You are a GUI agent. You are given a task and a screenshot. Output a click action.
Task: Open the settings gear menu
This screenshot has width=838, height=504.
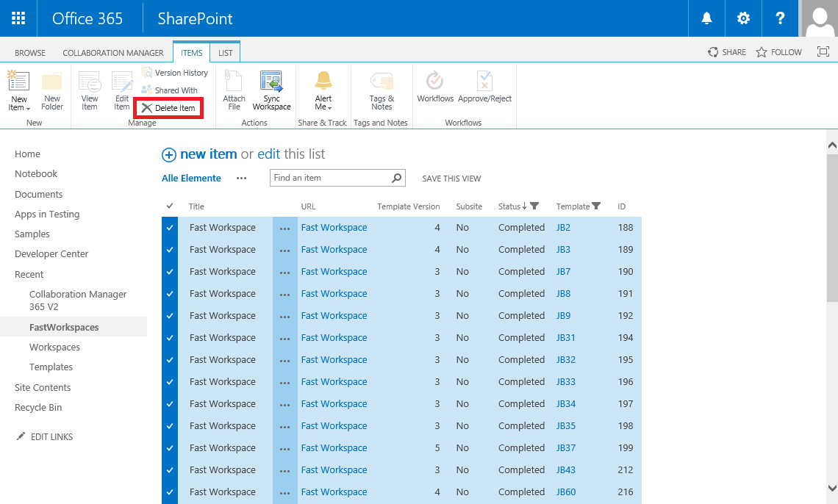click(x=743, y=18)
